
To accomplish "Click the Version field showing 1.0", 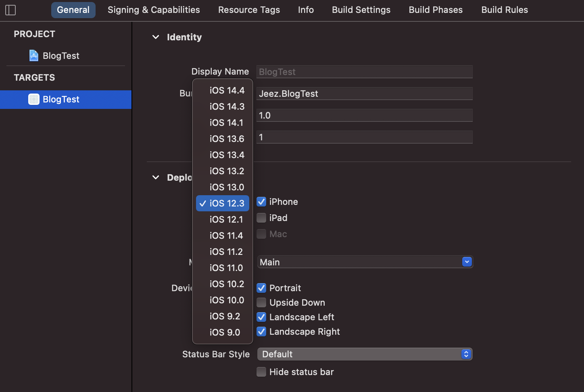I will (365, 115).
